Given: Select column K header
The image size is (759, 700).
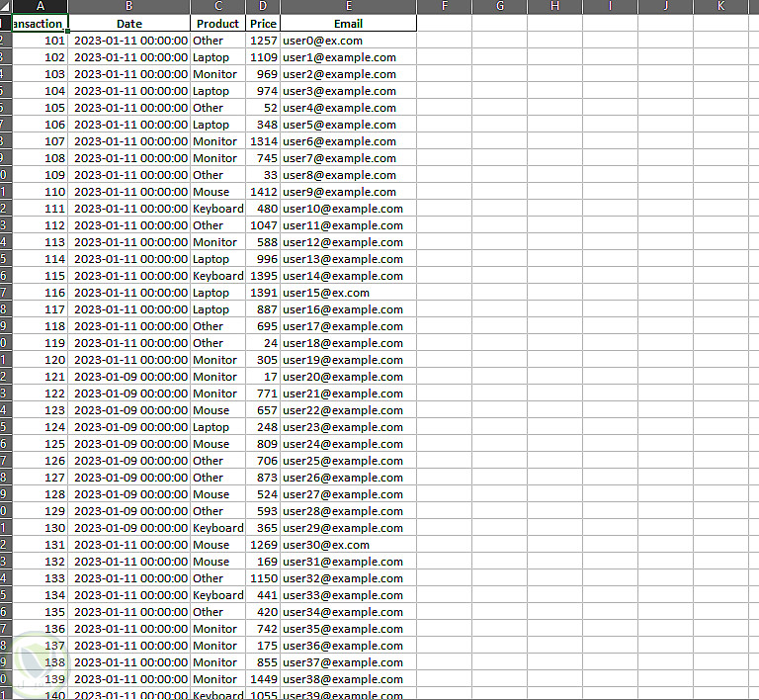Looking at the screenshot, I should click(720, 6).
